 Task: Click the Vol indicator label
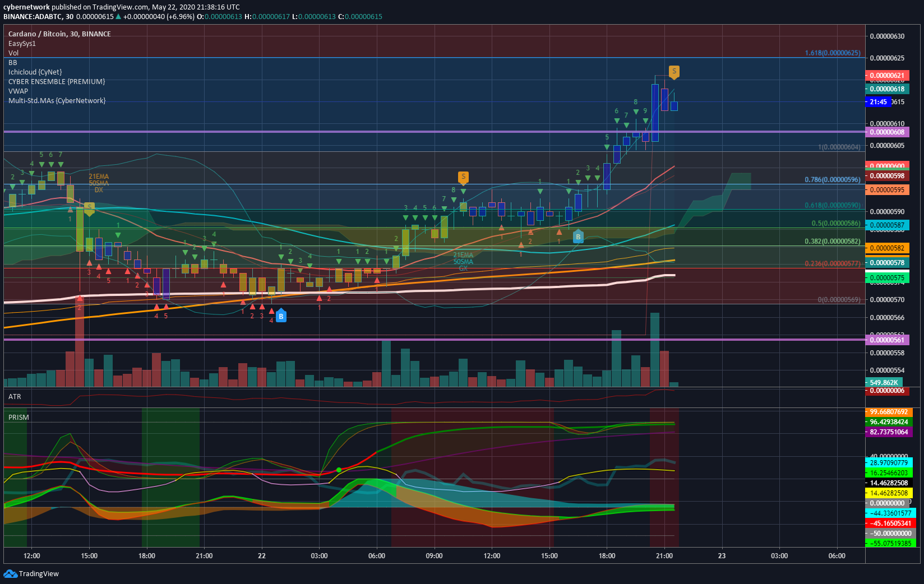[13, 53]
